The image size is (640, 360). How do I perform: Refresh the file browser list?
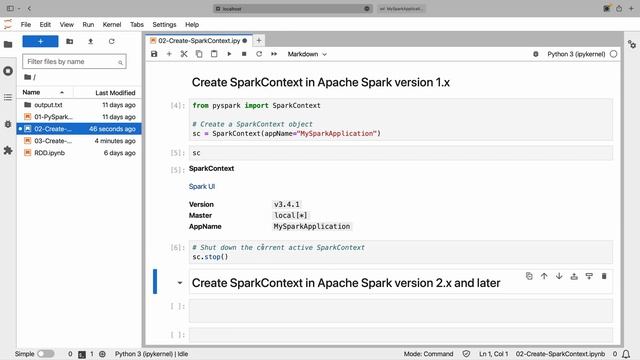(x=111, y=41)
